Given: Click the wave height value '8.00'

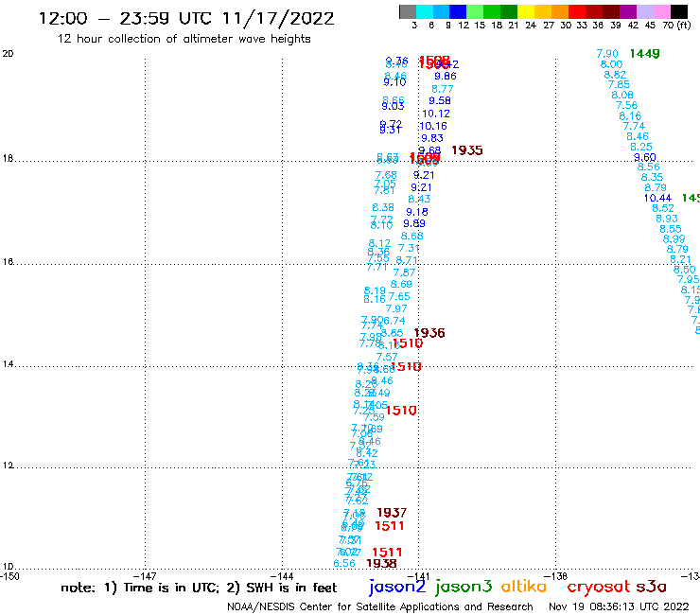Looking at the screenshot, I should 611,64.
